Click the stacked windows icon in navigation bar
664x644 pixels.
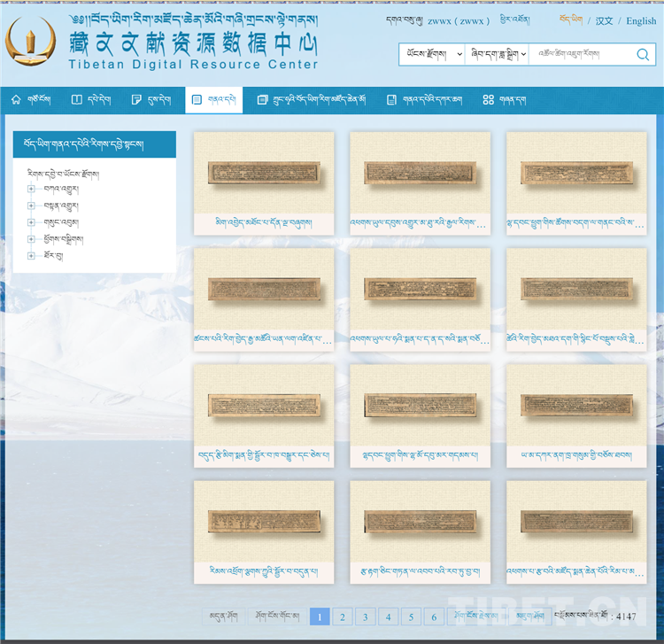[x=262, y=100]
